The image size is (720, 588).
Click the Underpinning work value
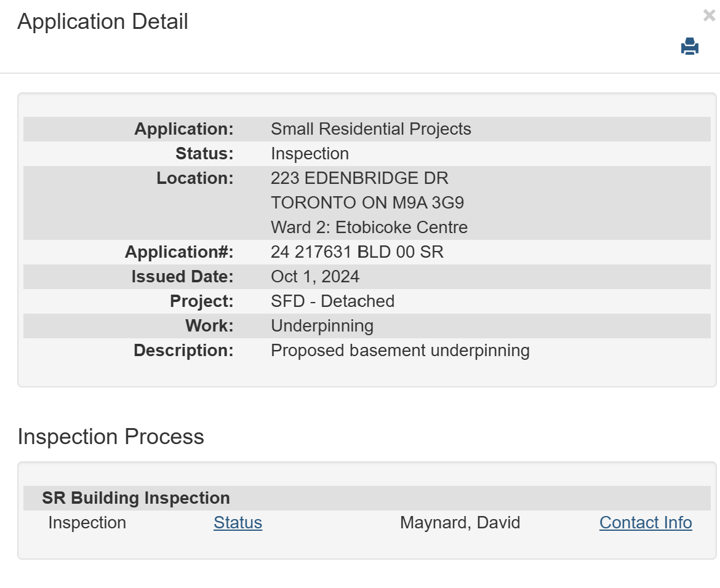322,326
